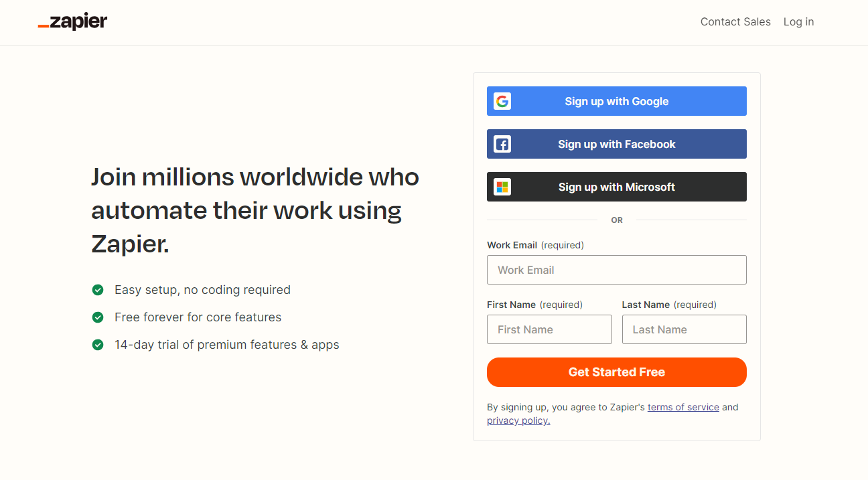Click the Facebook "f" logo icon
Image resolution: width=868 pixels, height=480 pixels.
(x=502, y=144)
